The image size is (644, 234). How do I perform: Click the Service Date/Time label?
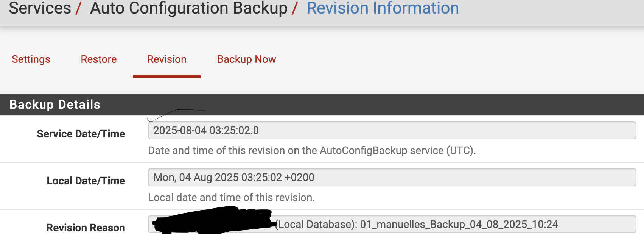81,134
